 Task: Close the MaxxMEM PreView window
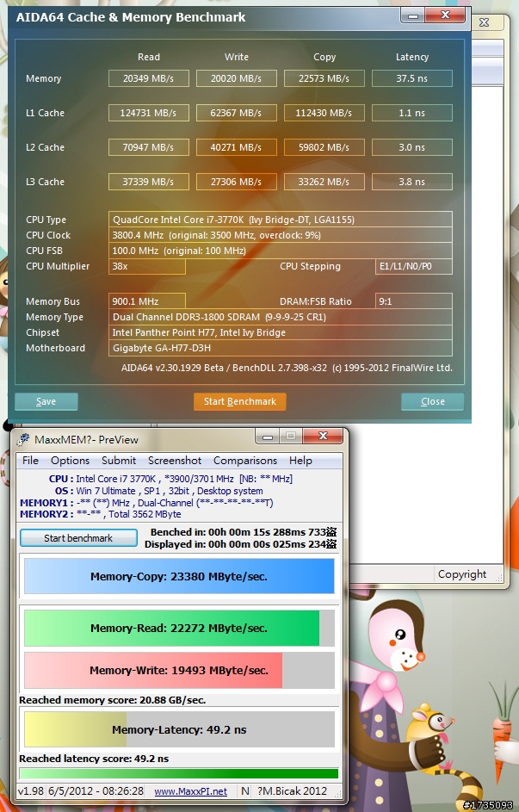coord(323,436)
